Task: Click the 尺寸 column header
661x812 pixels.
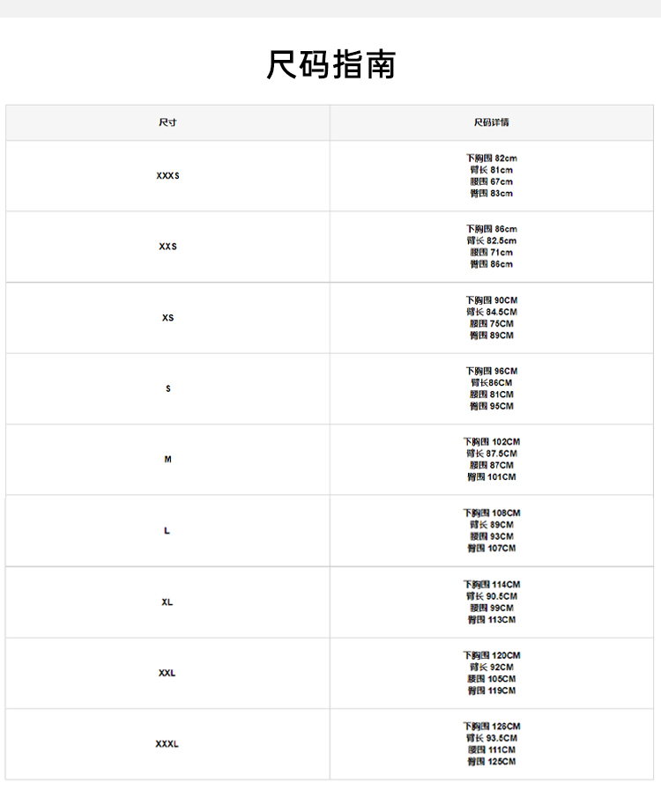Action: point(167,122)
